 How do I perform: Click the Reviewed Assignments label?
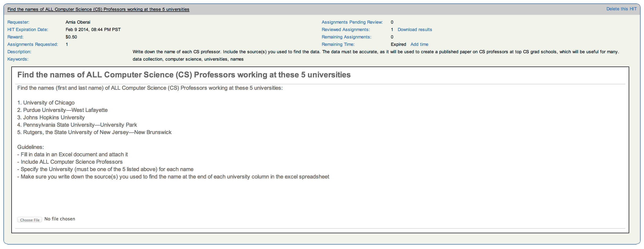[345, 30]
